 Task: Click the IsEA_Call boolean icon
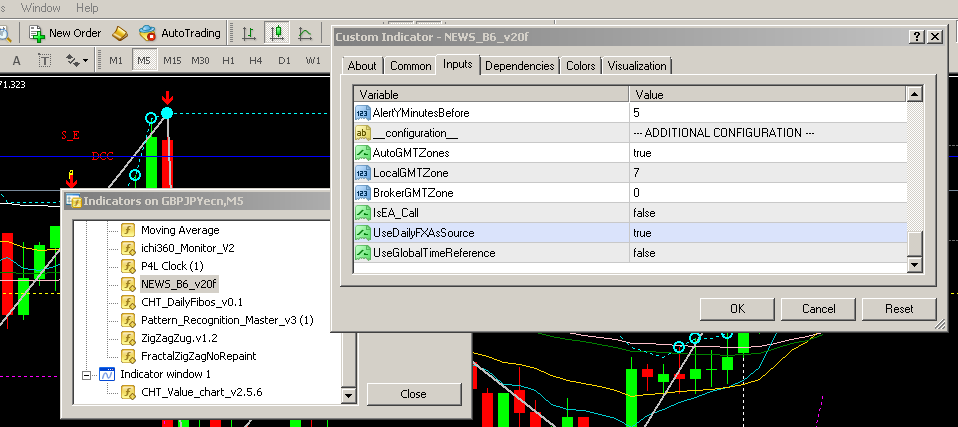[x=363, y=213]
